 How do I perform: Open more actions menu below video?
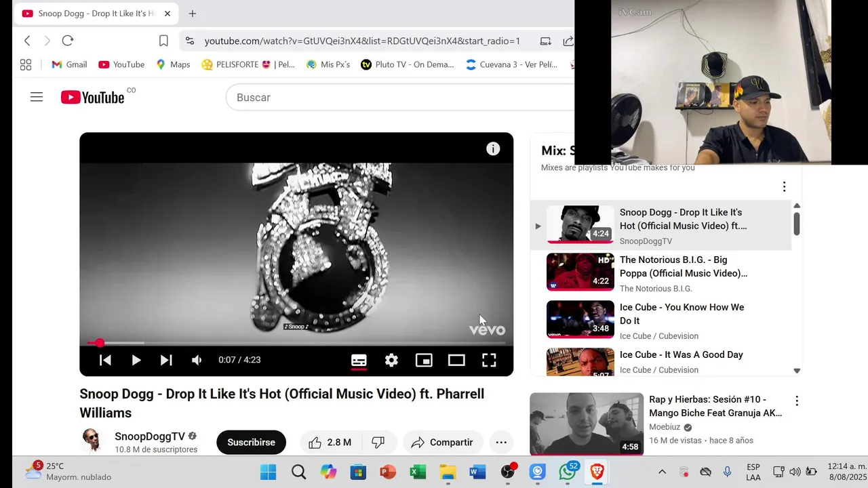tap(501, 442)
